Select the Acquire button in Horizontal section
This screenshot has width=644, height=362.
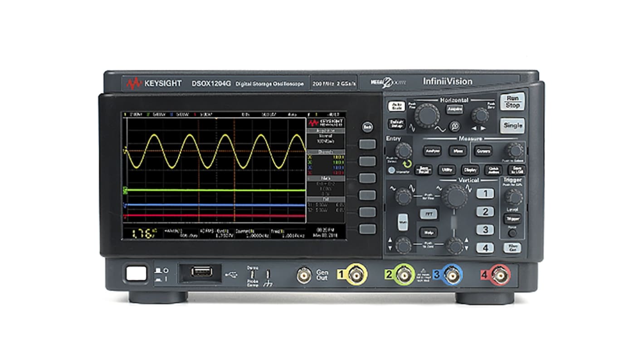click(x=454, y=109)
